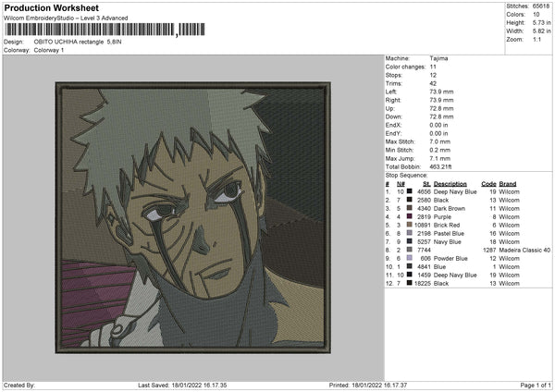Click the 'Created By:' footer label
The height and width of the screenshot is (392, 555).
coord(19,385)
